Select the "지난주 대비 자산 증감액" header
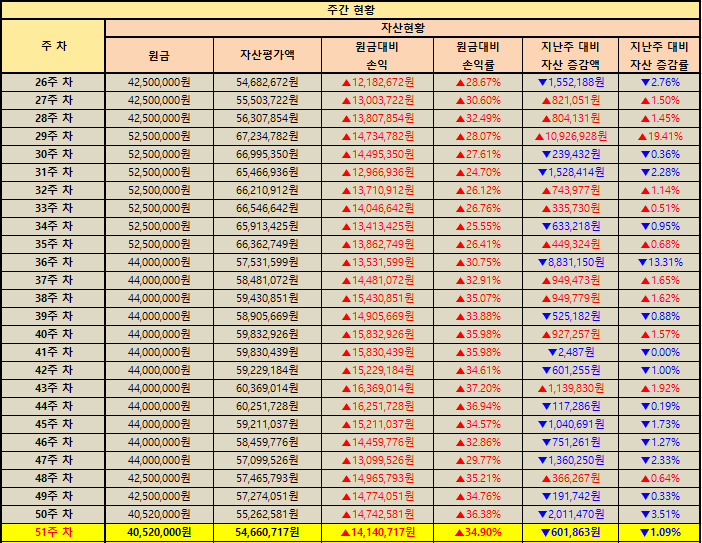The width and height of the screenshot is (702, 543). [570, 55]
